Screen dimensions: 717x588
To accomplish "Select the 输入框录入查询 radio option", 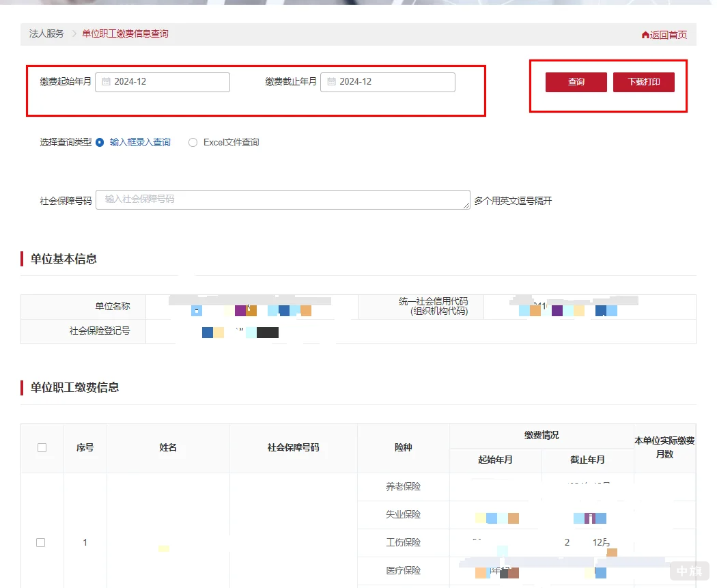I will pos(99,142).
